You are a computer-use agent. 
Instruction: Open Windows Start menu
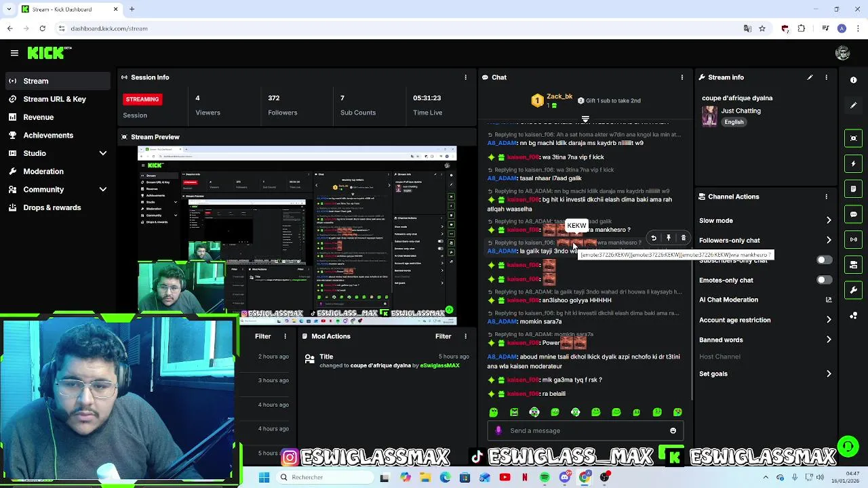[x=264, y=477]
